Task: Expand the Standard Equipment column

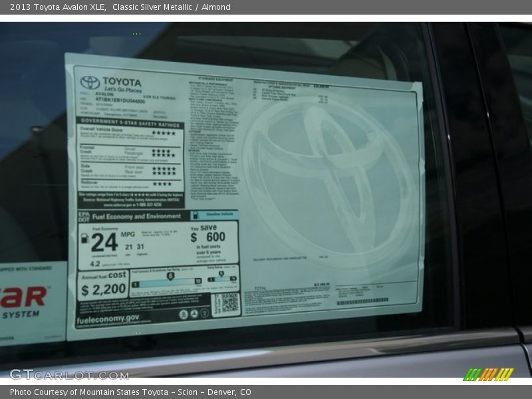Action: (215, 78)
